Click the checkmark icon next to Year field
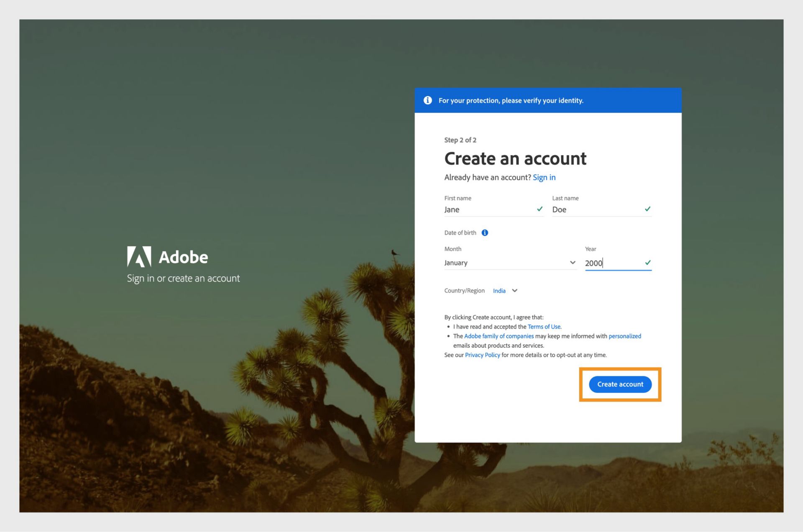Viewport: 803px width, 532px height. [x=647, y=263]
